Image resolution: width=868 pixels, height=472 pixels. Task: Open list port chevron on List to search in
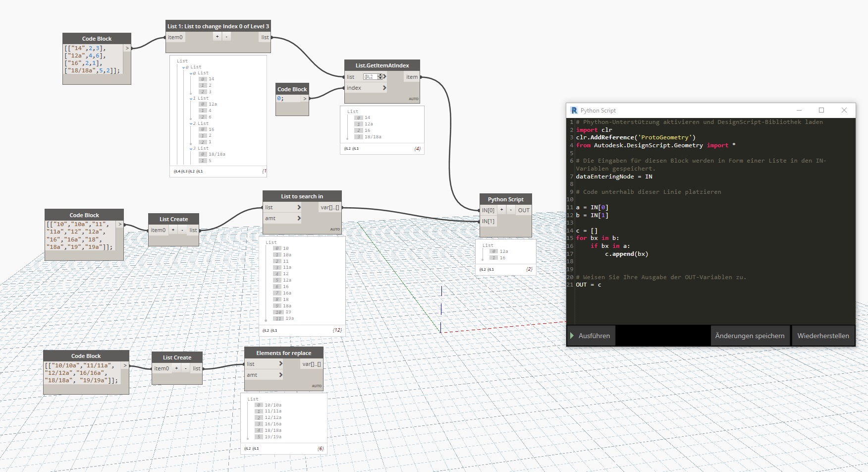299,207
